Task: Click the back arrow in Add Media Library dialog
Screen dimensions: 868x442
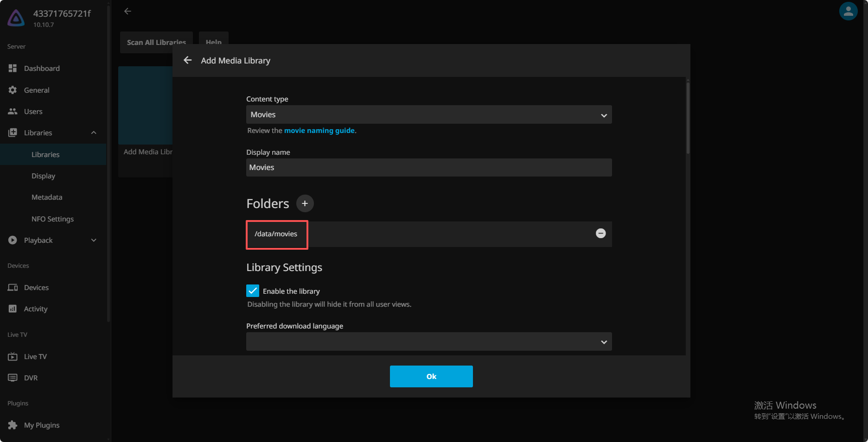Action: (x=187, y=60)
